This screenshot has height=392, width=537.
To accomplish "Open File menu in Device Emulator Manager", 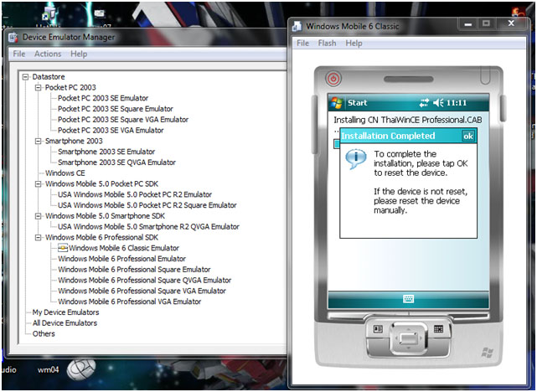I will [x=19, y=54].
